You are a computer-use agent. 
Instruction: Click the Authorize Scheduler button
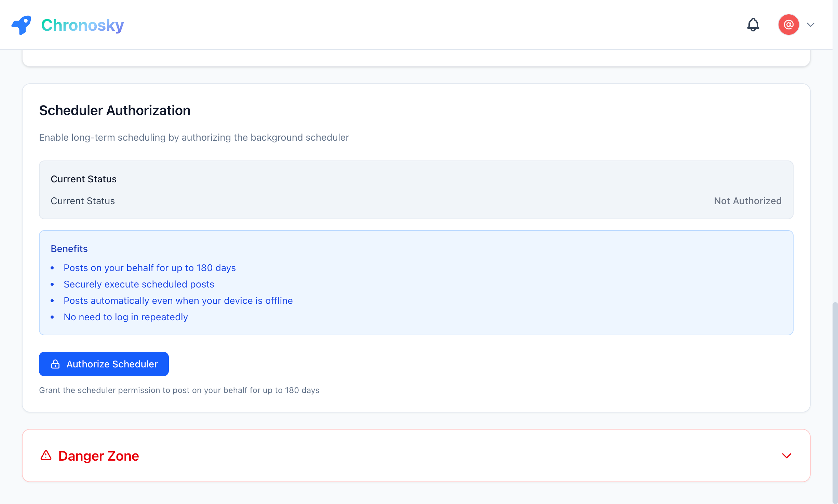(x=104, y=364)
